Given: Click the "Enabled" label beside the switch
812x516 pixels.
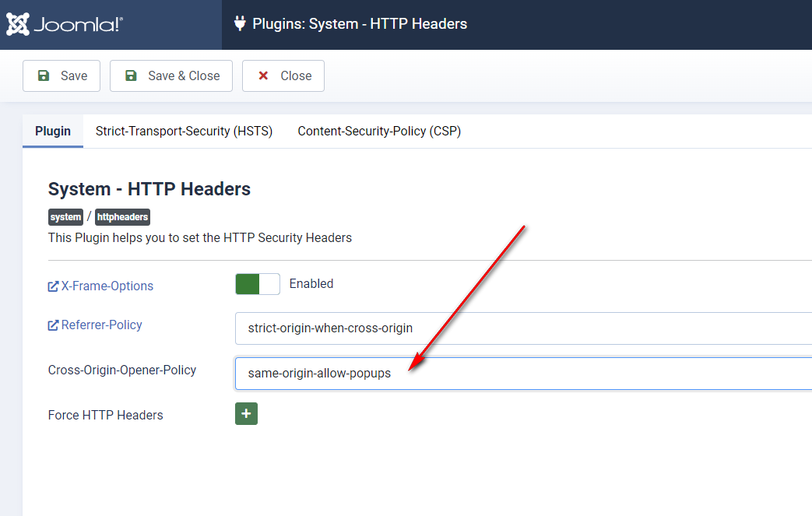Looking at the screenshot, I should 311,284.
